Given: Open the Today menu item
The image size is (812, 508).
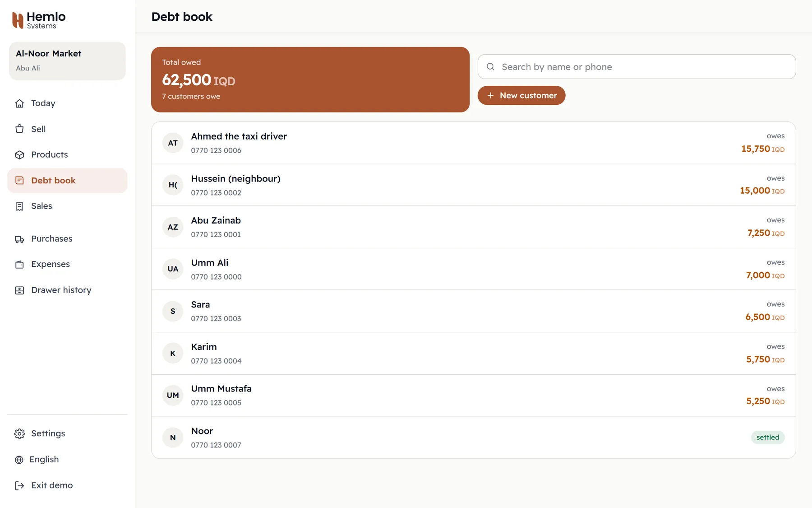Looking at the screenshot, I should coord(67,103).
